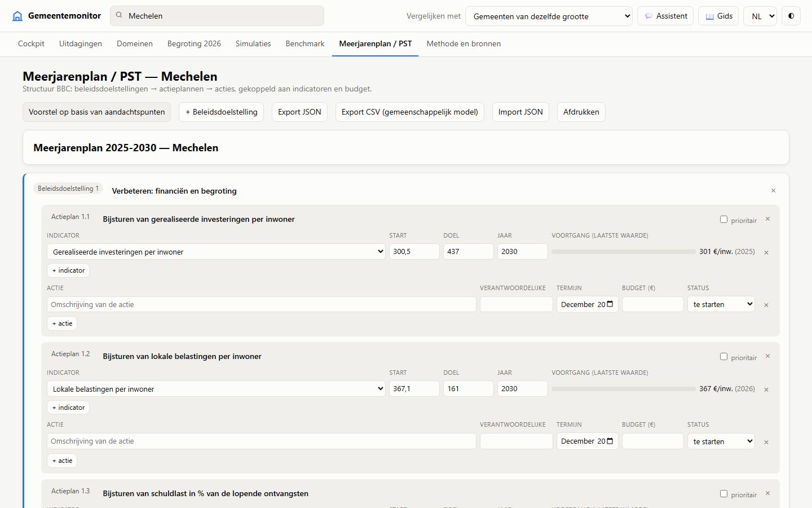Screen dimensions: 812x508
Task: Open the Assistent chat
Action: (666, 16)
